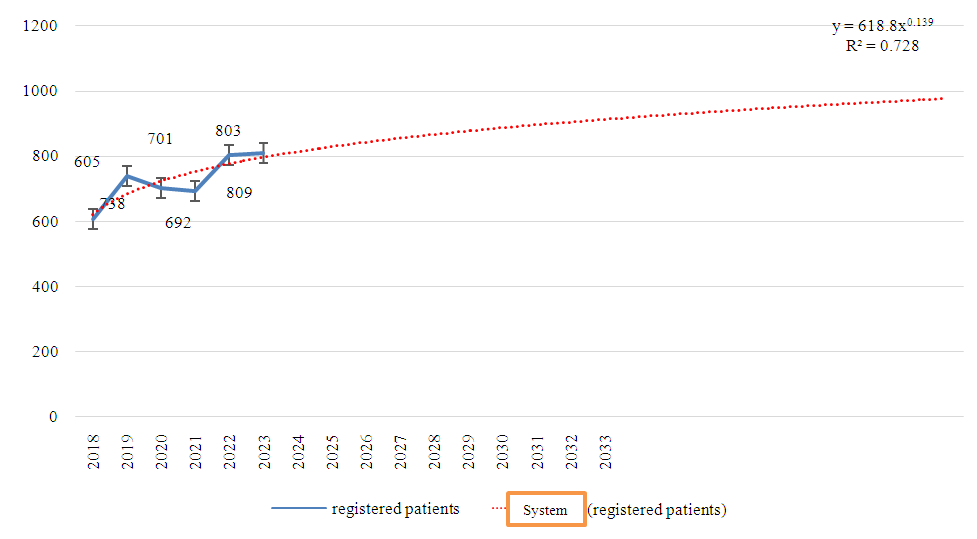The image size is (977, 539).
Task: Click the 0 y-axis value
Action: click(53, 417)
